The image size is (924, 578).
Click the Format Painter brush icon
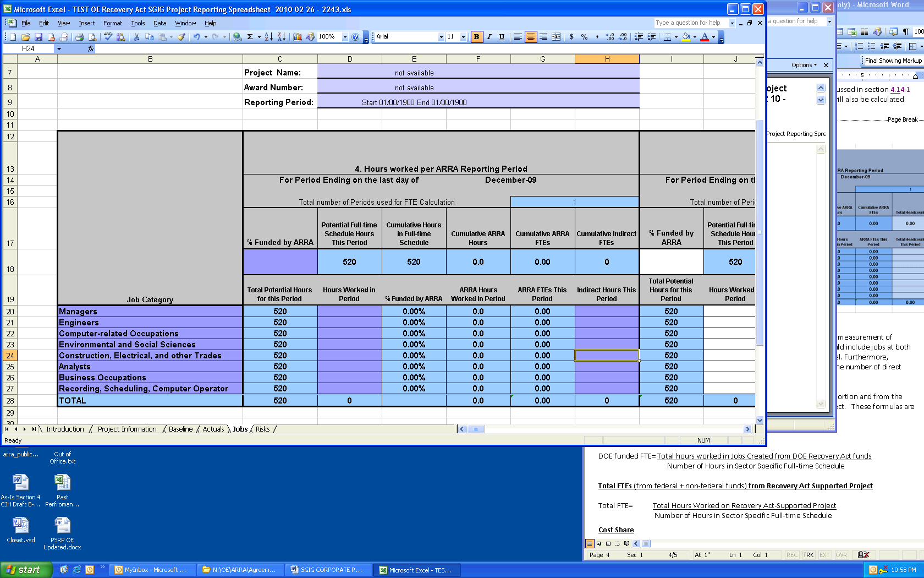point(181,37)
